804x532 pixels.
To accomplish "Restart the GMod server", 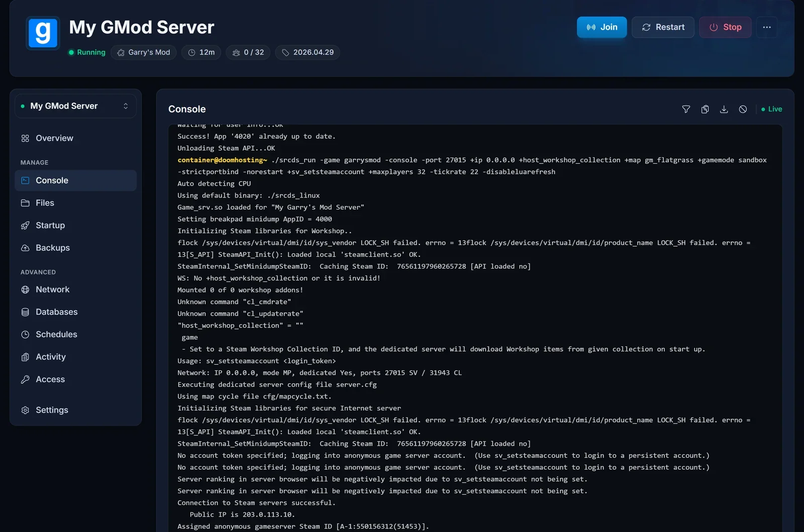I will [x=663, y=27].
